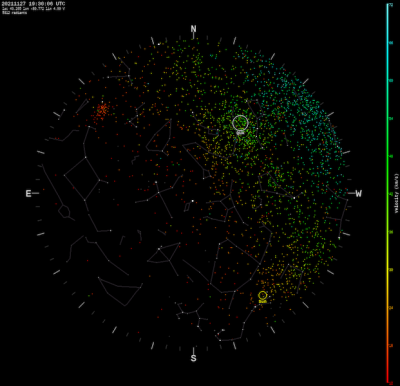The width and height of the screenshot is (400, 386).
Task: Select the W compass label
Action: 358,193
